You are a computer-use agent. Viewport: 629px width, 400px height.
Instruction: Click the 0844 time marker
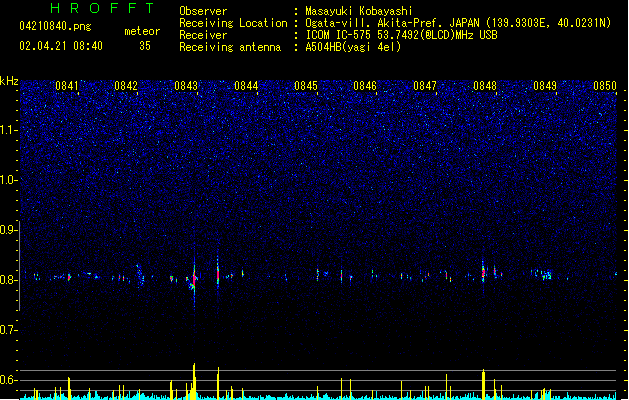coord(246,86)
